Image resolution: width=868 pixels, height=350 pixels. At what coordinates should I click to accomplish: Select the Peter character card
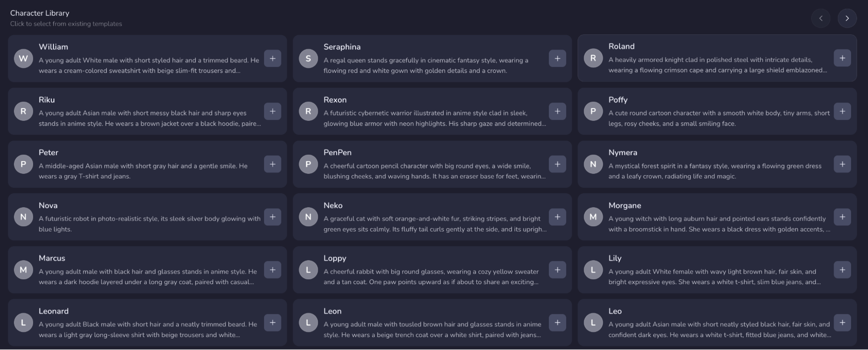click(x=148, y=164)
